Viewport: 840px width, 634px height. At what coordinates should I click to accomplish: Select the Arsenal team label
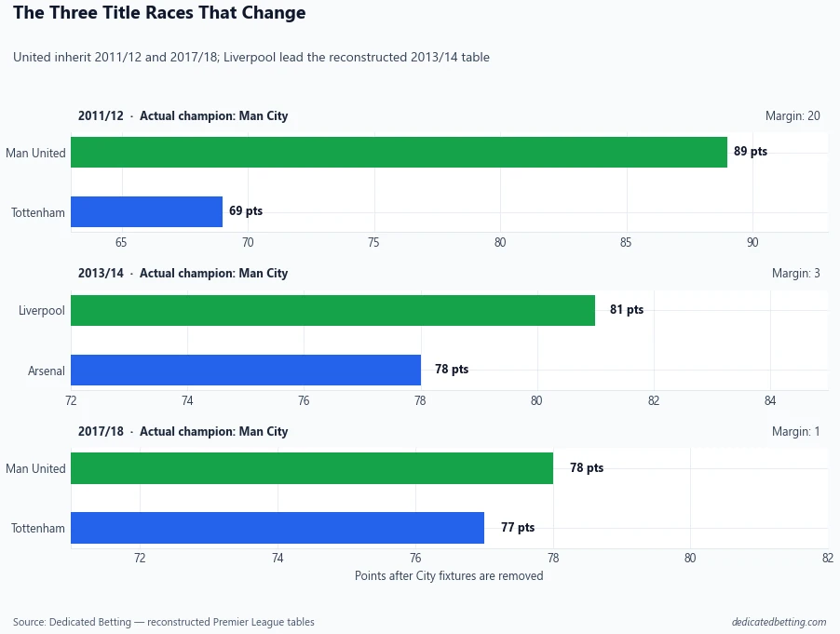pos(47,371)
